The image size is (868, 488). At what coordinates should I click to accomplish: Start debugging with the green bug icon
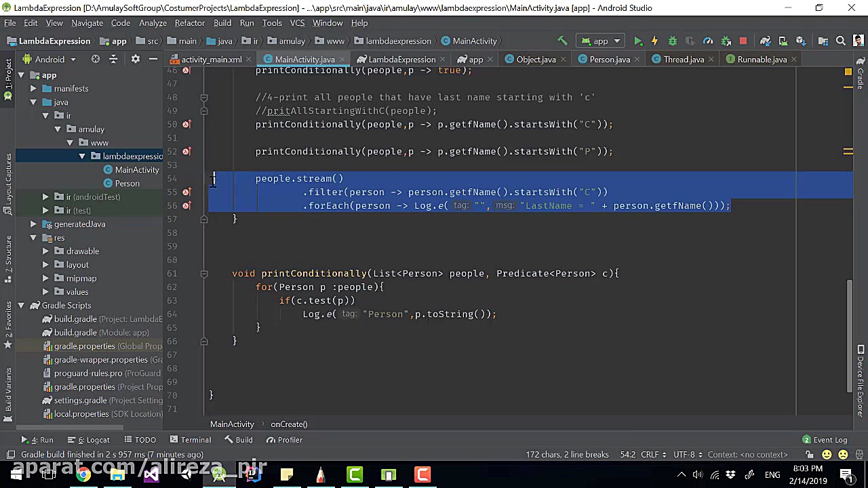[672, 41]
